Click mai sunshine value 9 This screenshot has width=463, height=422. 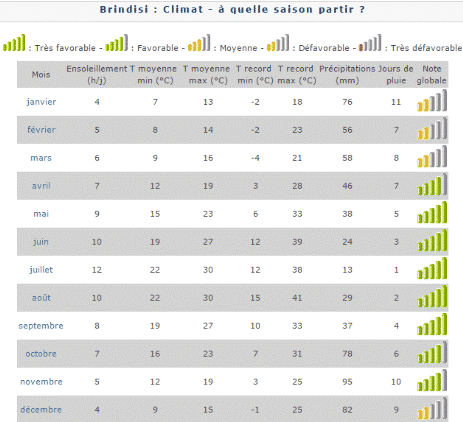point(97,214)
